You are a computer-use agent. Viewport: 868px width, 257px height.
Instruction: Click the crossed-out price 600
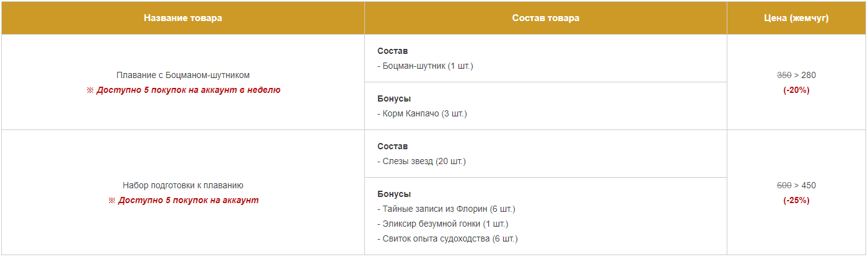(x=784, y=185)
